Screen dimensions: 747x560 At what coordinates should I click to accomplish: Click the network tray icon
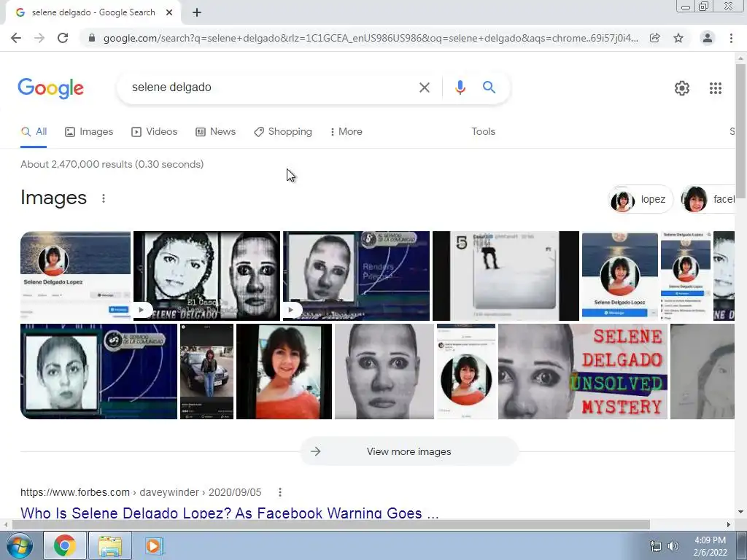(x=656, y=546)
